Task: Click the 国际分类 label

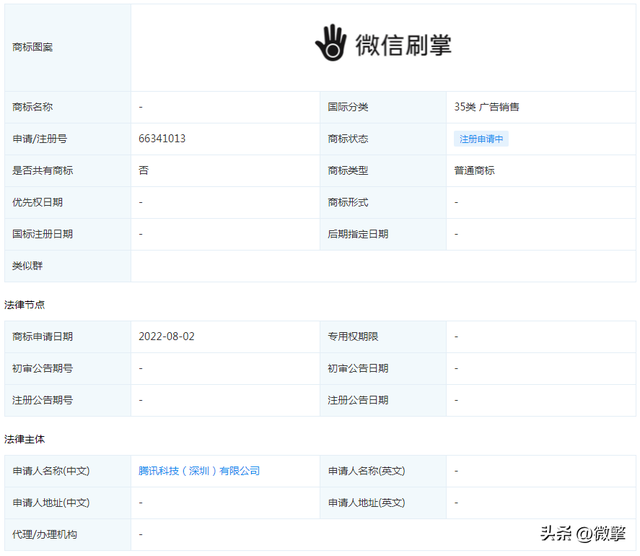Action: pos(348,107)
